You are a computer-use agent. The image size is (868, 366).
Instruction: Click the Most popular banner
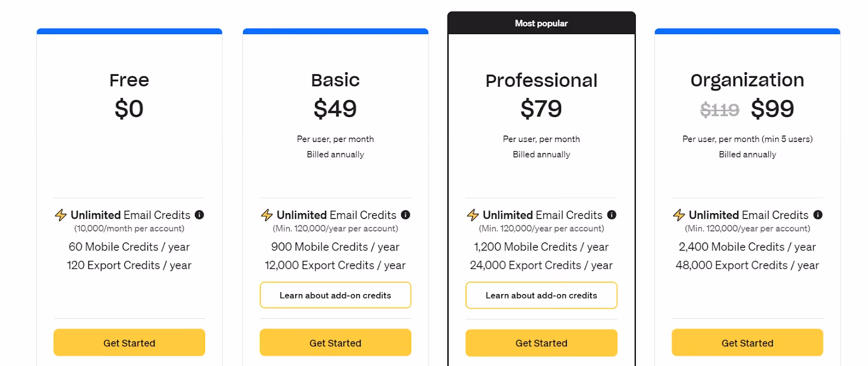[x=541, y=23]
